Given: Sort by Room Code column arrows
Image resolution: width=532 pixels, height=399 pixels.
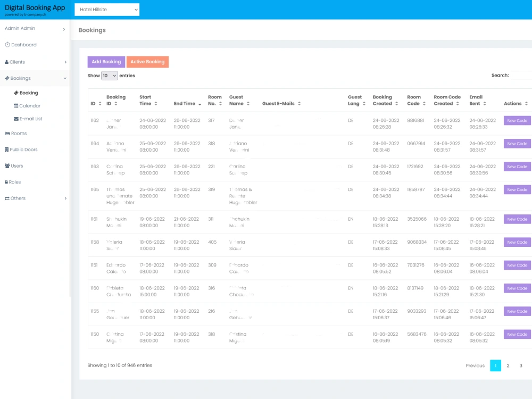Looking at the screenshot, I should pos(424,104).
